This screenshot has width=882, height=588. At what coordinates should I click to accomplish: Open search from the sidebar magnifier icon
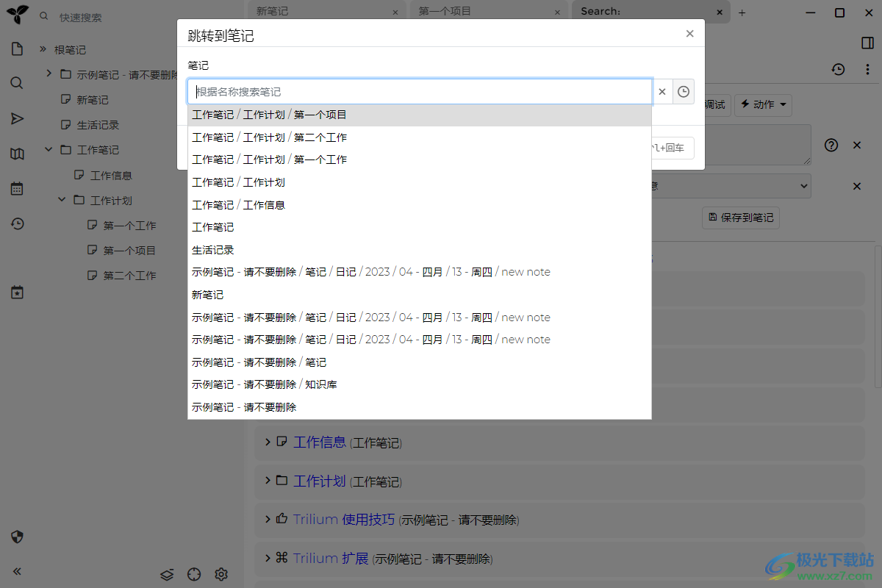[17, 83]
